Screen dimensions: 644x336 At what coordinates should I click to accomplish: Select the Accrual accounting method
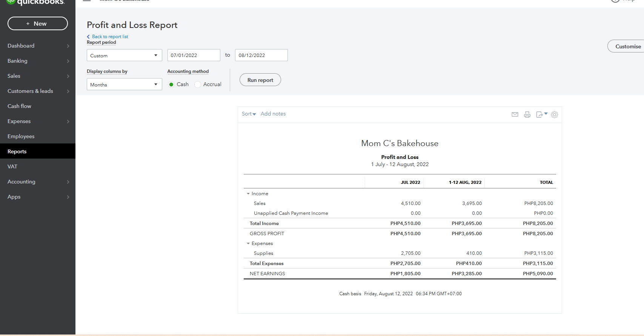tap(198, 85)
